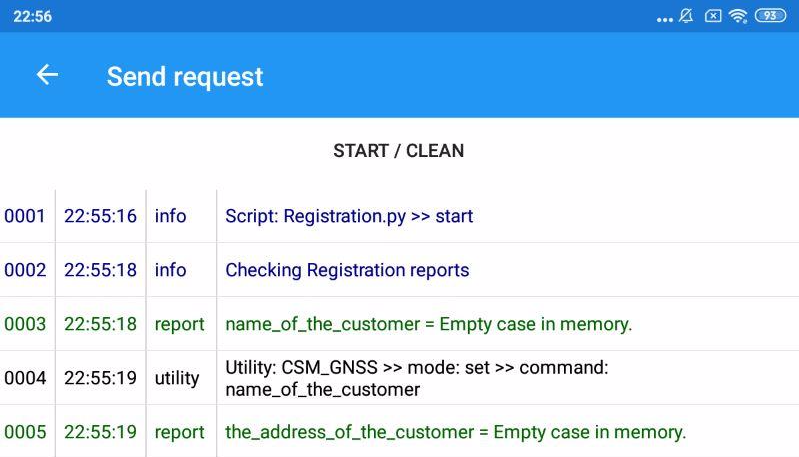Open the Script: Registration.py start message
799x457 pixels.
click(349, 216)
